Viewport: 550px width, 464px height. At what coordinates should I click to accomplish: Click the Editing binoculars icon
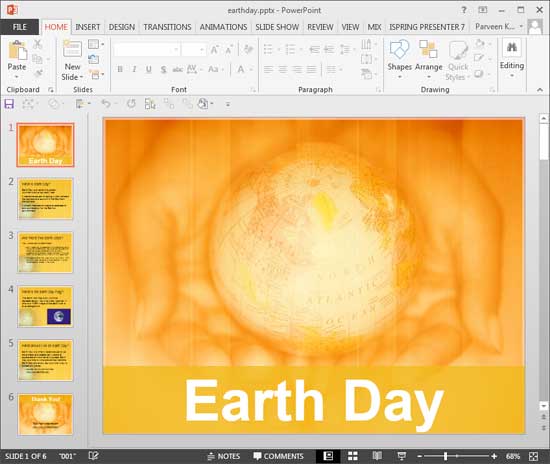click(x=512, y=48)
